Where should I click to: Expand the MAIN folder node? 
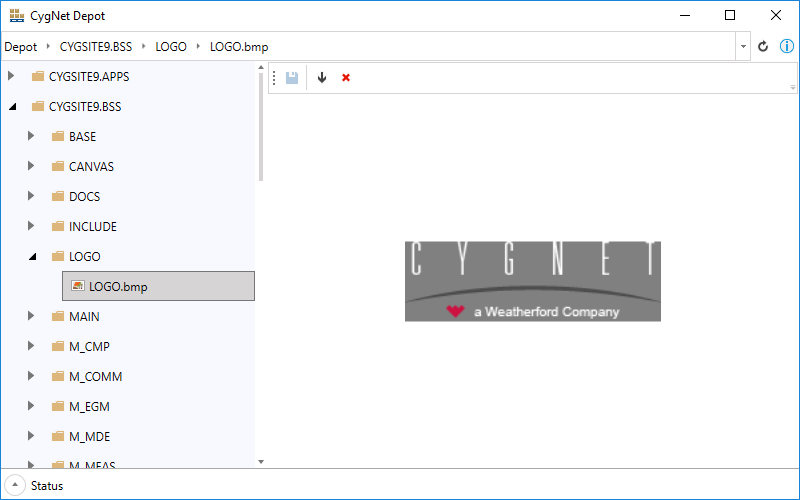[31, 316]
